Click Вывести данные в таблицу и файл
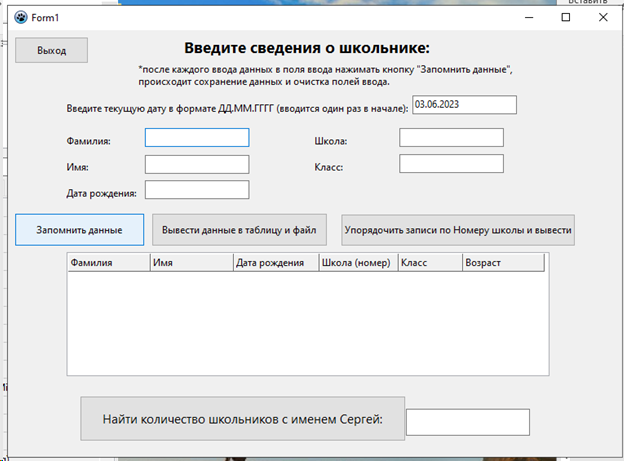The image size is (624, 461). click(239, 230)
